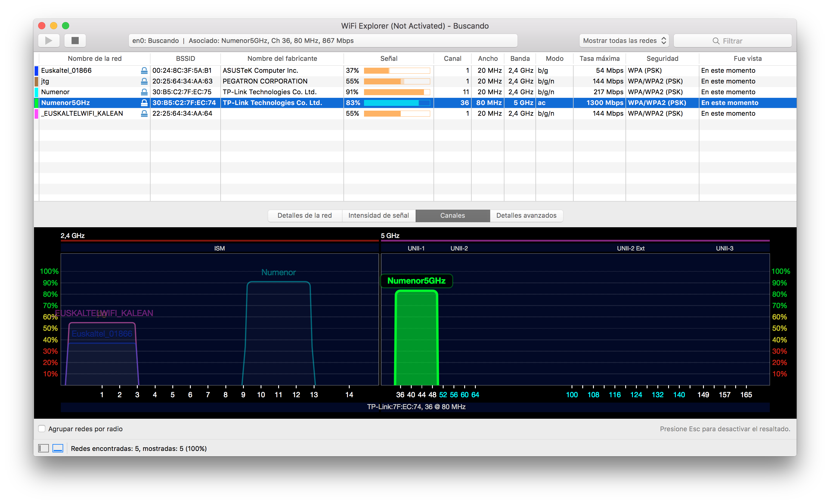
Task: Click the Numenor signal strength bar
Action: click(397, 92)
